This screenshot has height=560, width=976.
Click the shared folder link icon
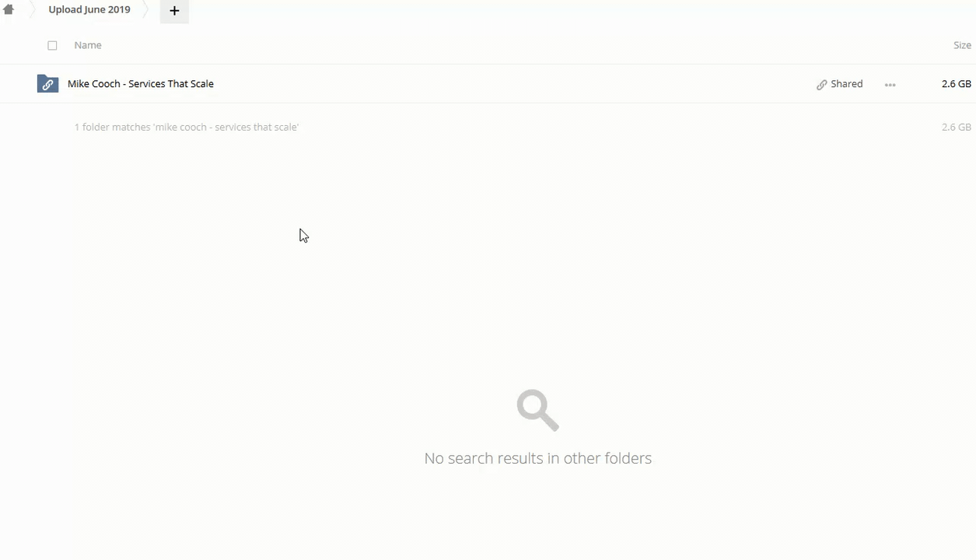47,84
